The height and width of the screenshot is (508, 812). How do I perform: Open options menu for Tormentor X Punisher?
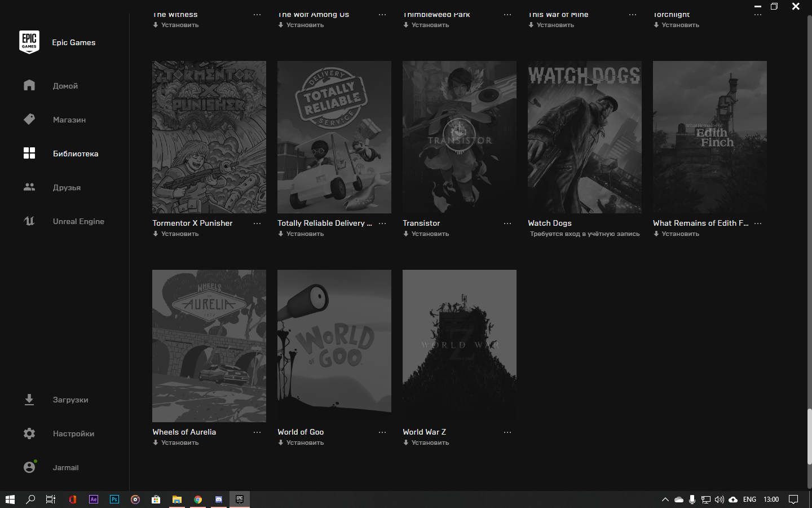[x=257, y=224]
